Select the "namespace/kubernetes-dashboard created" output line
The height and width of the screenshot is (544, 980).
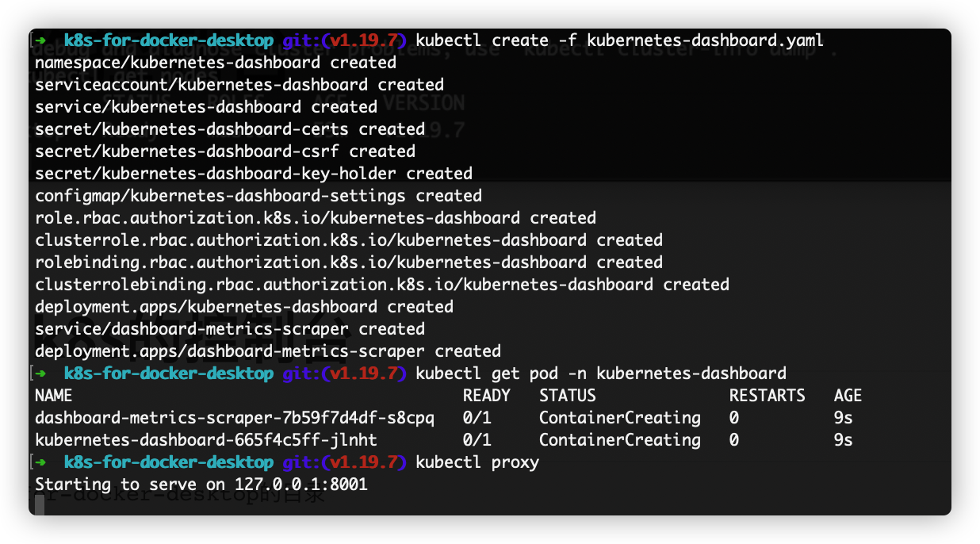(x=215, y=62)
